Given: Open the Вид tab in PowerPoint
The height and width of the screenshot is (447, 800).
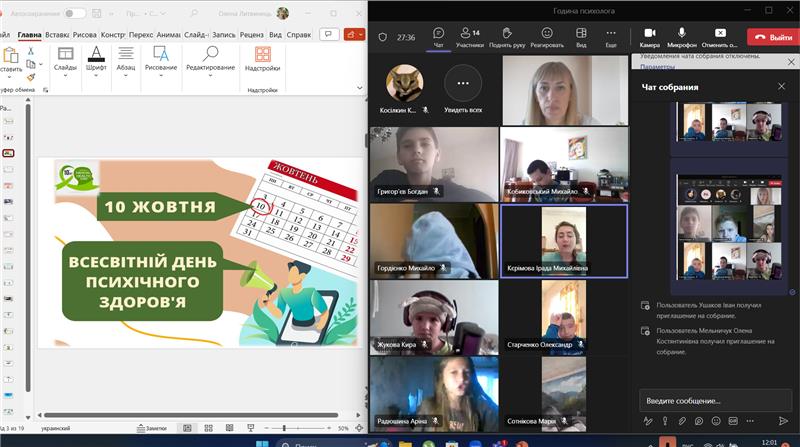Looking at the screenshot, I should coord(273,34).
